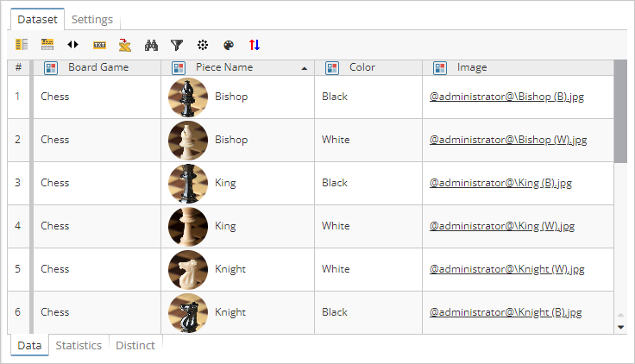Screen dimensions: 635x364
Task: Open the column chooser icon in toolbar
Action: coord(22,45)
